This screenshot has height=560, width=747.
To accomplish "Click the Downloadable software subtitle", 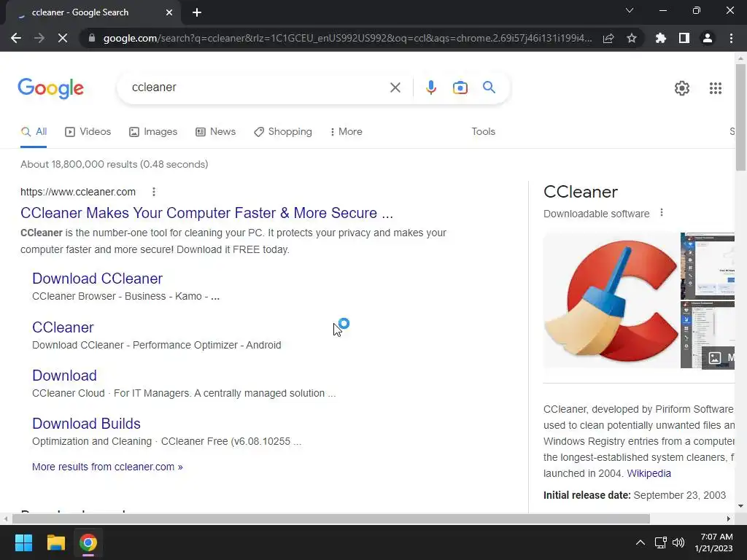I will click(x=597, y=214).
